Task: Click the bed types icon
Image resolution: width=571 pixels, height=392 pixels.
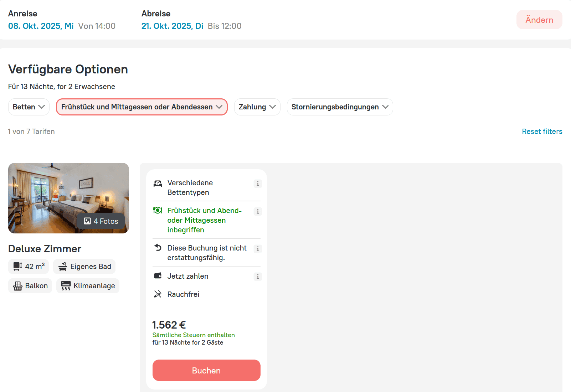Action: click(x=158, y=184)
